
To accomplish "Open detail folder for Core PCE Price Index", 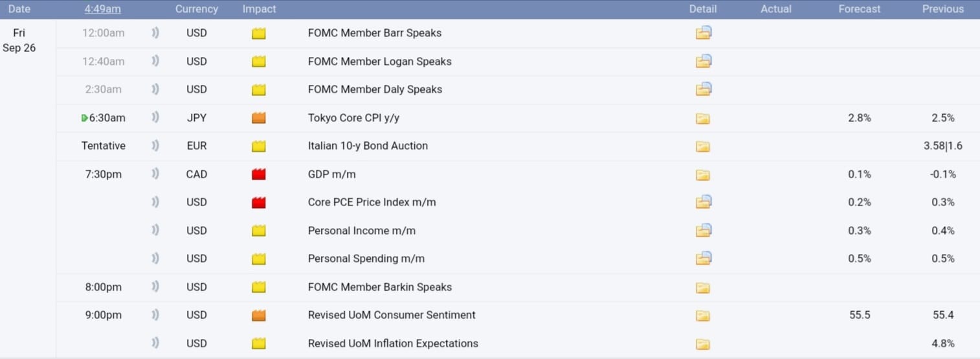I will (x=703, y=202).
